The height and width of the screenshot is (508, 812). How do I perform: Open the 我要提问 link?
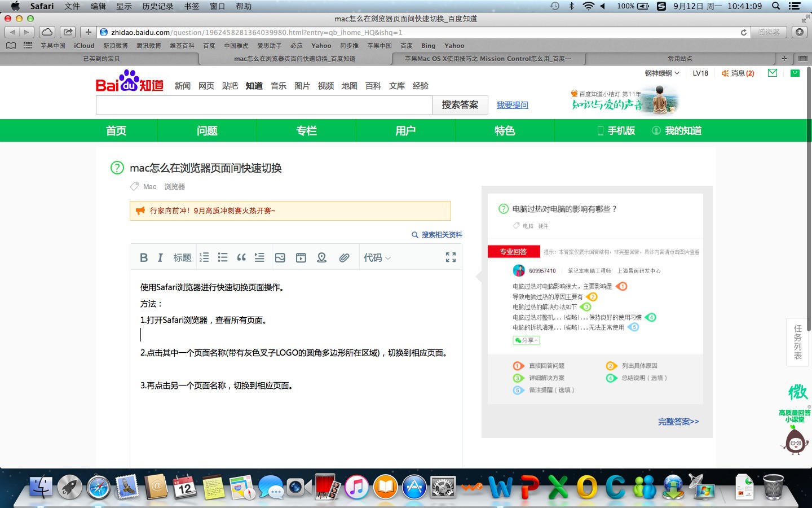(512, 105)
